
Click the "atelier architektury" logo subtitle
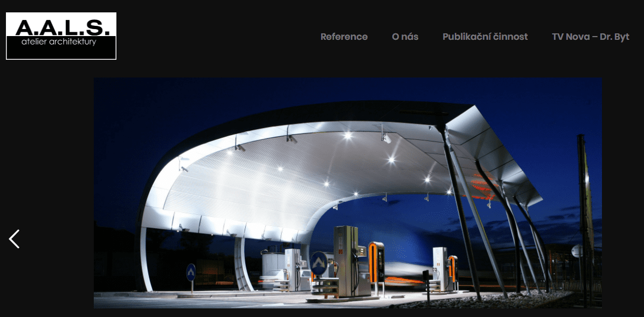point(59,42)
